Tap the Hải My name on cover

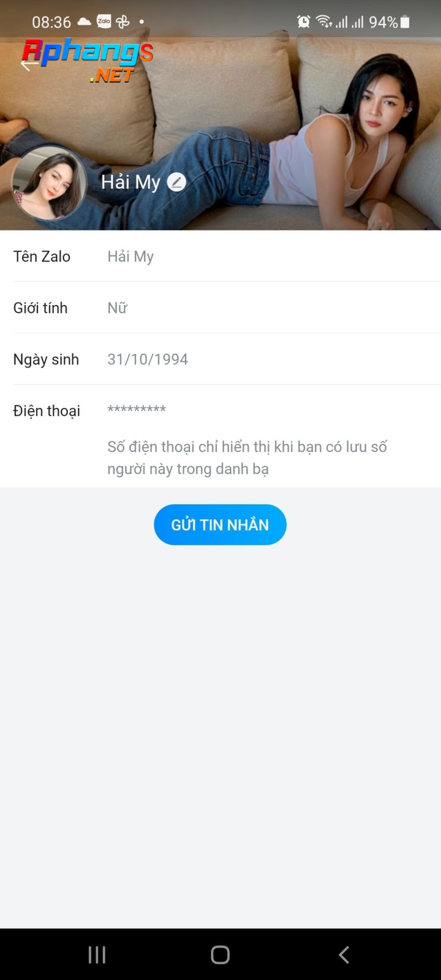[x=130, y=182]
